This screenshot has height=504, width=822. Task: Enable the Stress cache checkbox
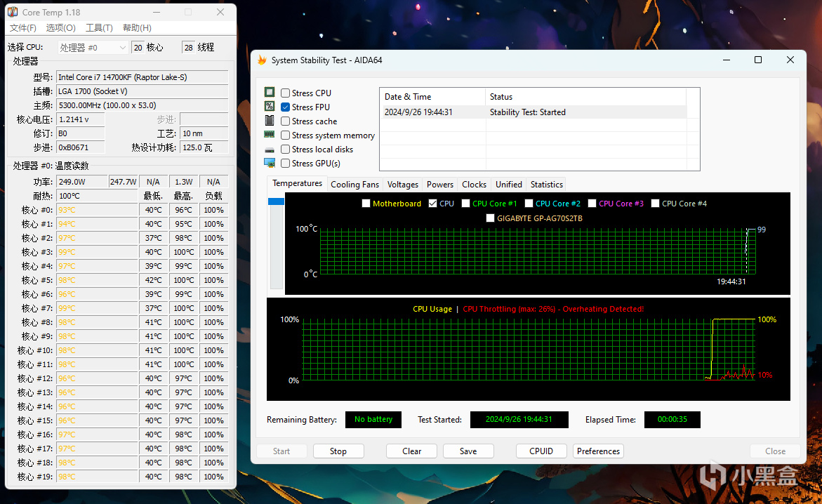(x=286, y=121)
